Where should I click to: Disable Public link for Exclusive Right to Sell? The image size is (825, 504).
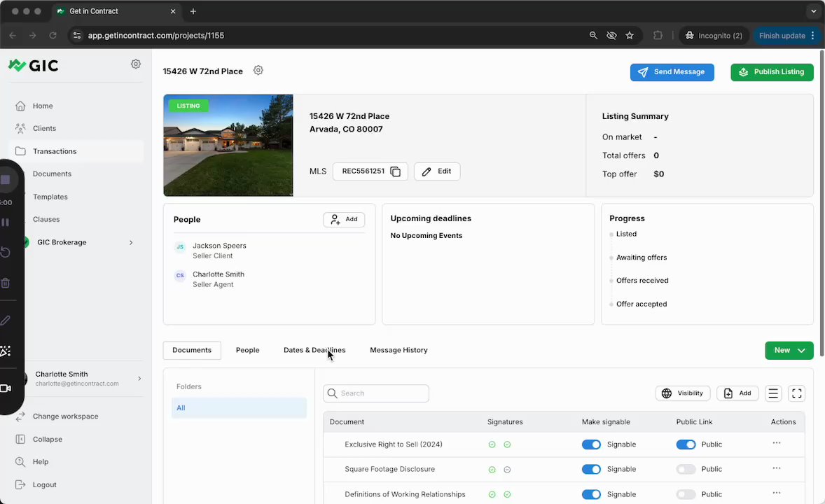(x=686, y=444)
